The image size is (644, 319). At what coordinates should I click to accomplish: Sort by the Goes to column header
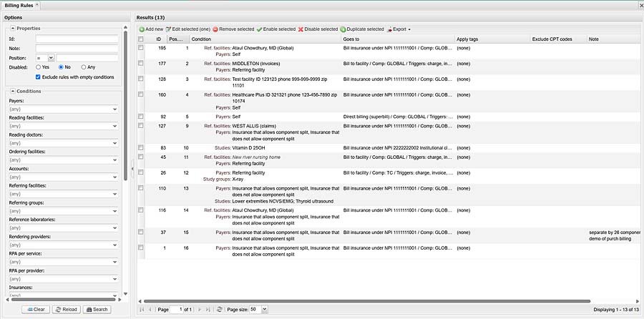point(396,39)
